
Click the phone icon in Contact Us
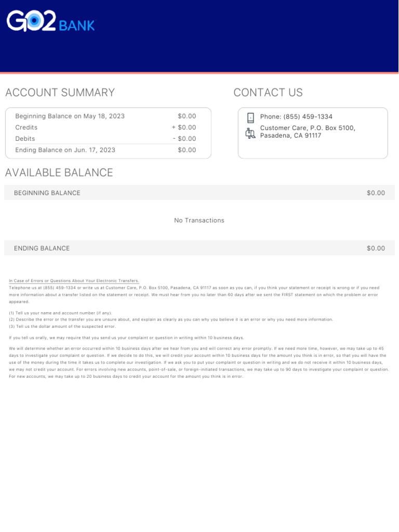pyautogui.click(x=250, y=117)
